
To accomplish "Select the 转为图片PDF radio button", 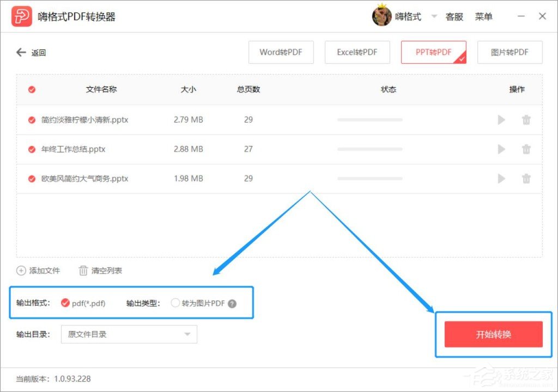I will click(x=175, y=303).
